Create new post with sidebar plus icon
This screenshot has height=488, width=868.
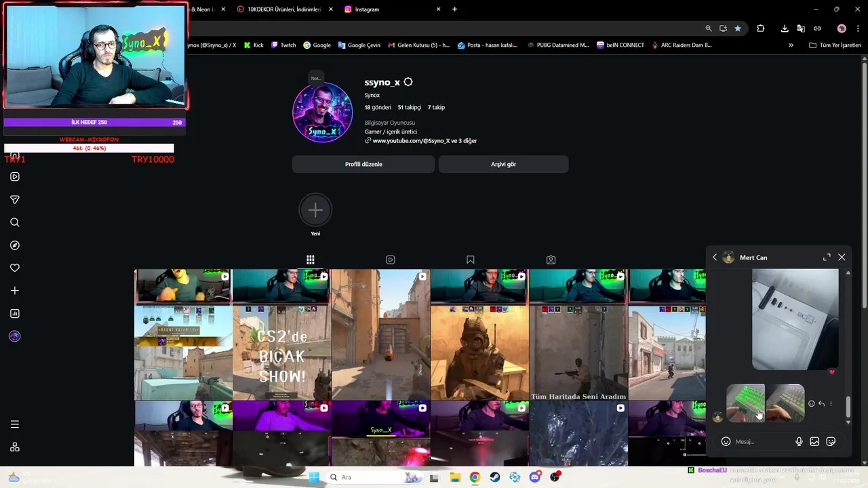pos(15,291)
